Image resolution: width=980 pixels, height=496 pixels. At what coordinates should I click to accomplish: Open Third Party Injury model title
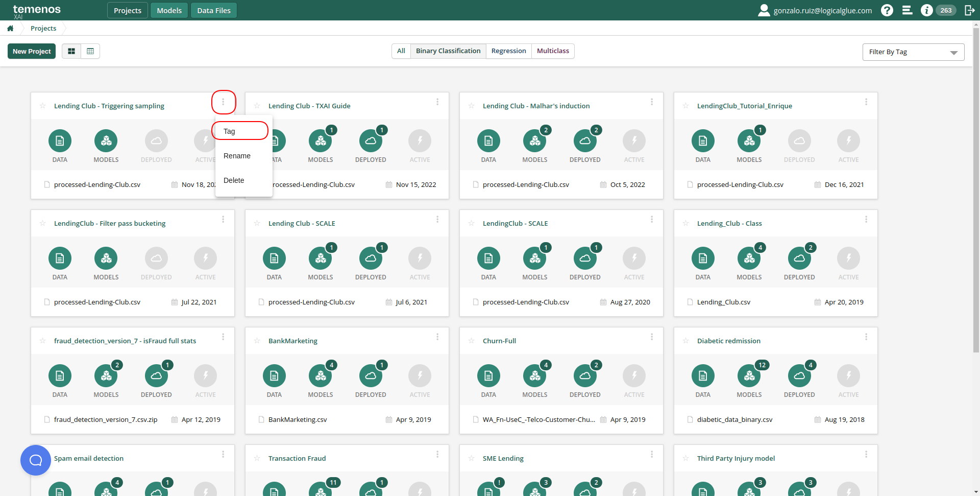[736, 458]
